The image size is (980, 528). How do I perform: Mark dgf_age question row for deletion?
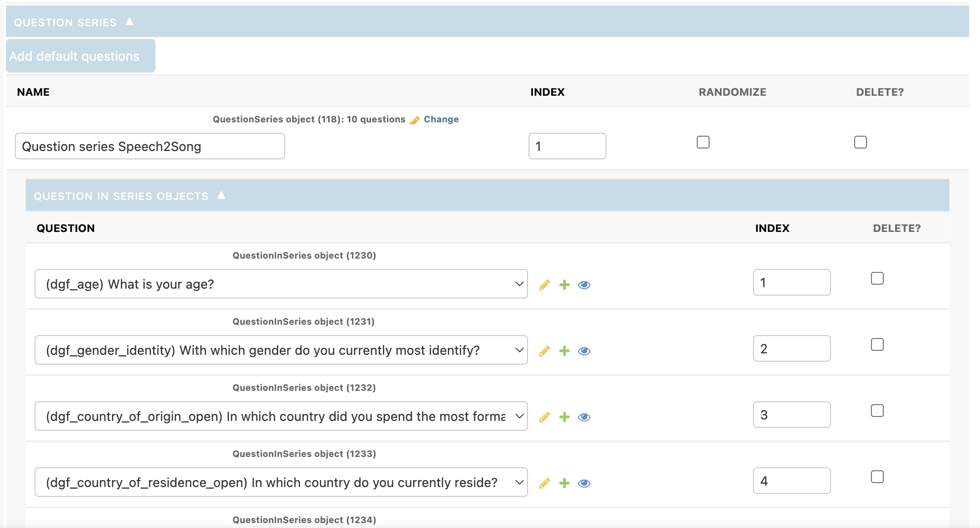click(x=877, y=278)
